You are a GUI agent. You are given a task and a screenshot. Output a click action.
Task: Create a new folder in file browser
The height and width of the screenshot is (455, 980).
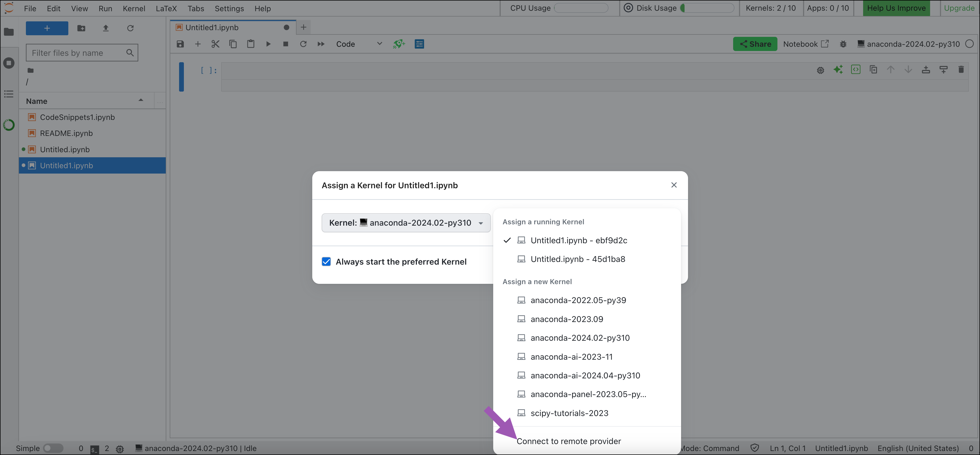tap(81, 28)
